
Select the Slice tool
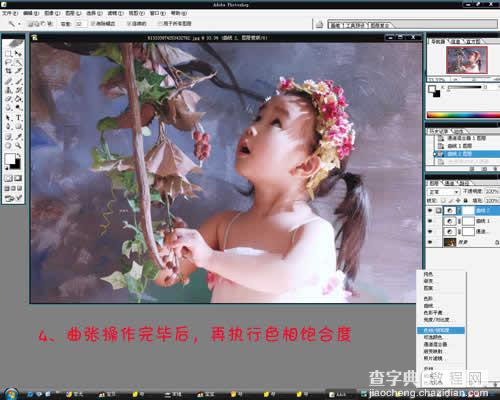[x=18, y=70]
